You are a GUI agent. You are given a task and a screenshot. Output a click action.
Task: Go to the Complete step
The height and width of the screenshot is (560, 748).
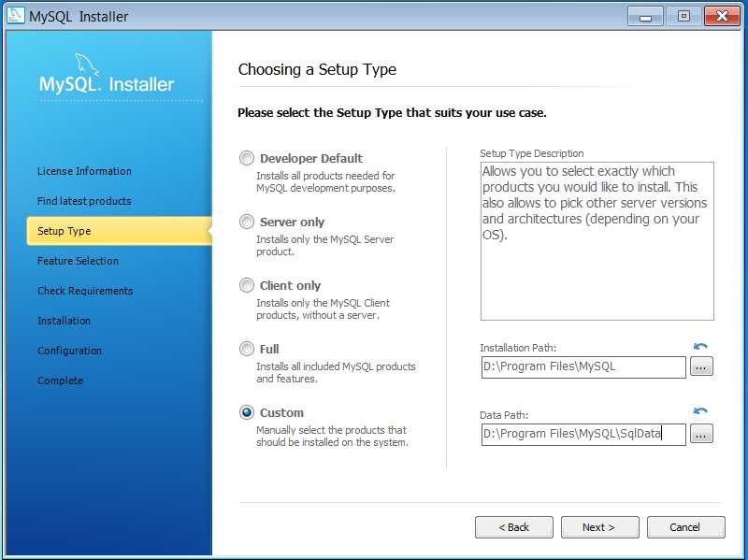tap(60, 381)
